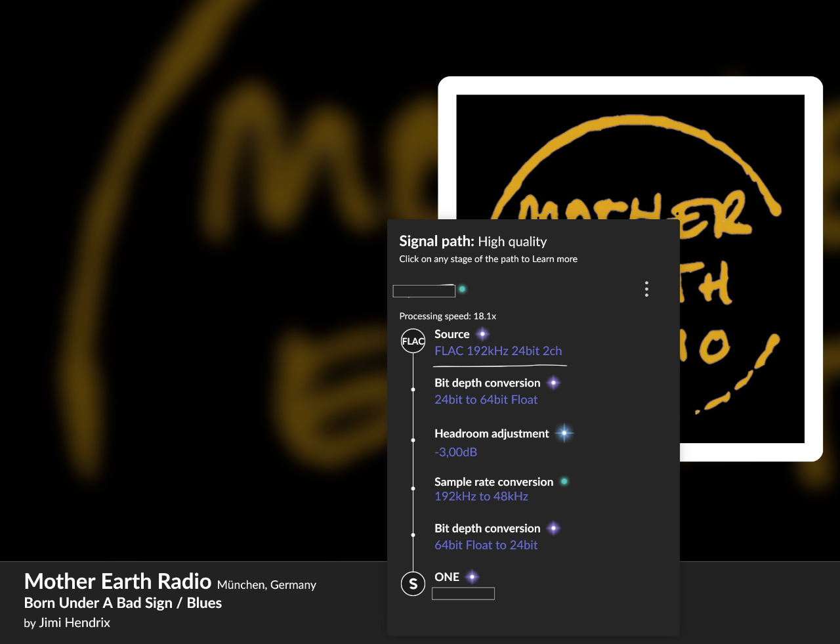Click the FLAC source format circle icon
Viewport: 840px width, 644px height.
(x=413, y=341)
